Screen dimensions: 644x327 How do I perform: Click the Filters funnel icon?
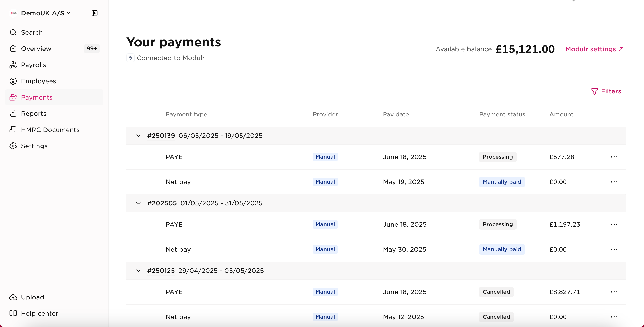[x=594, y=91]
